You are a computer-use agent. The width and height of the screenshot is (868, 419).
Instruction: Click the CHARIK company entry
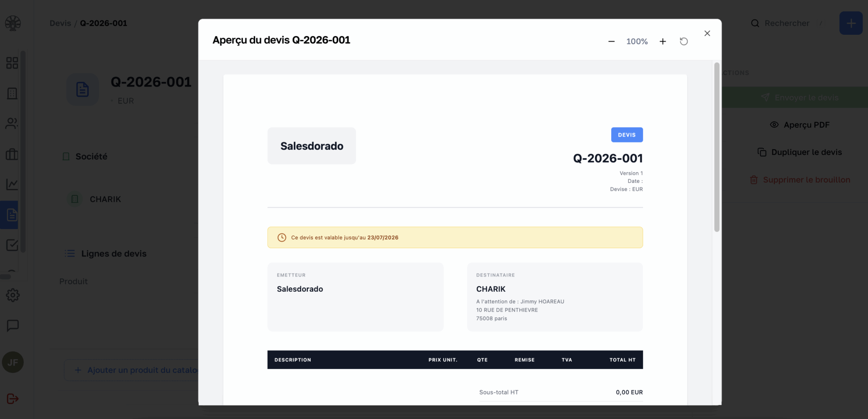(105, 199)
